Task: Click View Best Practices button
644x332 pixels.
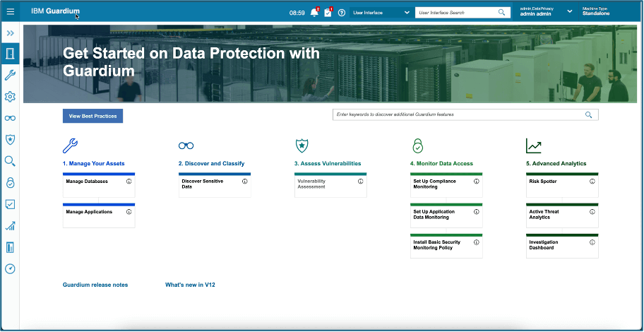Action: tap(93, 116)
